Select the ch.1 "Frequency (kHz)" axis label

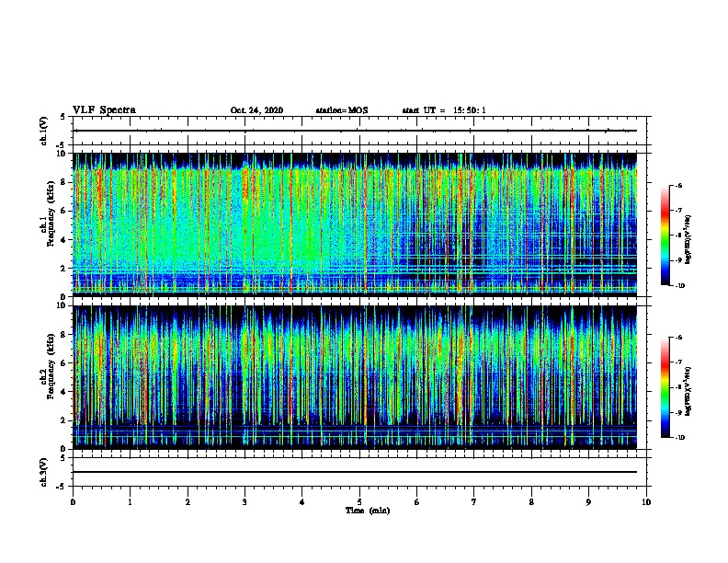point(51,214)
